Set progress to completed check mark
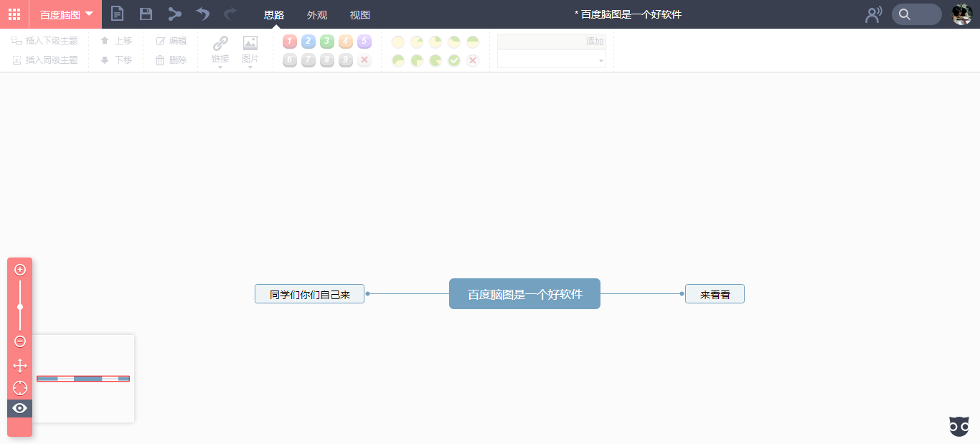 click(454, 61)
